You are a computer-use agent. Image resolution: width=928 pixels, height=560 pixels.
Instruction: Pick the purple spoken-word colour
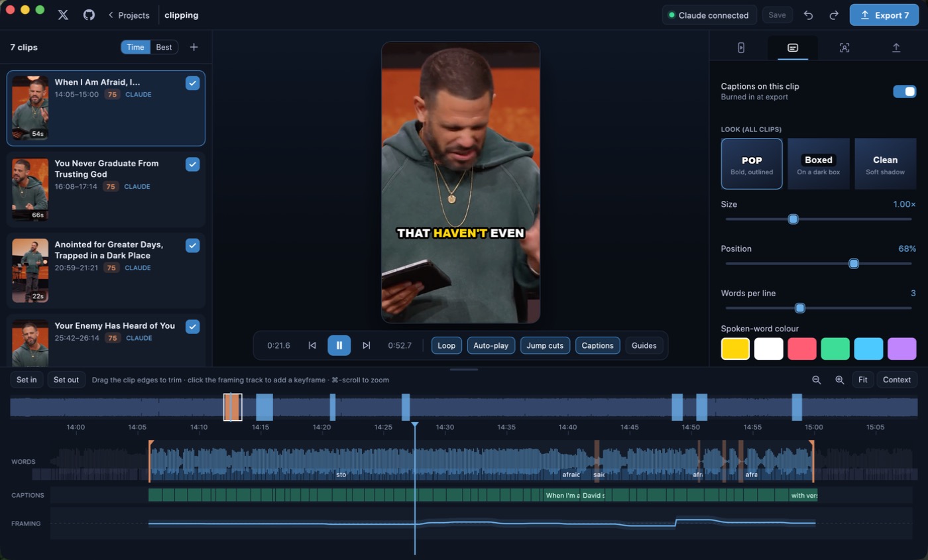click(901, 349)
